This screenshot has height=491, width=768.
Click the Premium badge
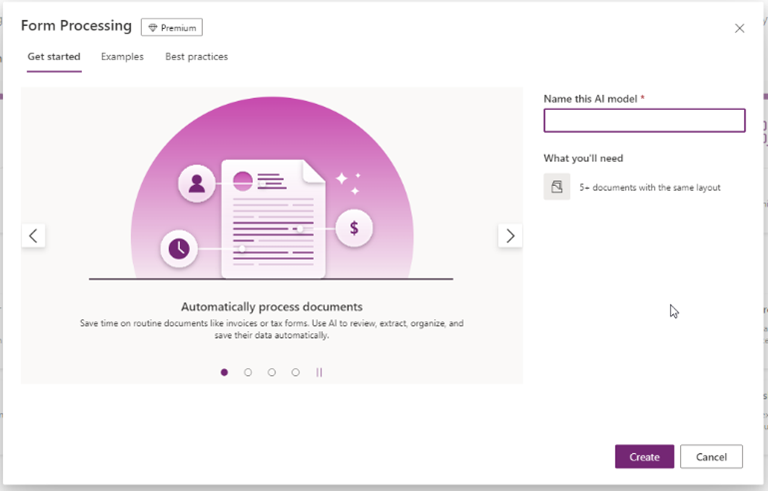(172, 27)
